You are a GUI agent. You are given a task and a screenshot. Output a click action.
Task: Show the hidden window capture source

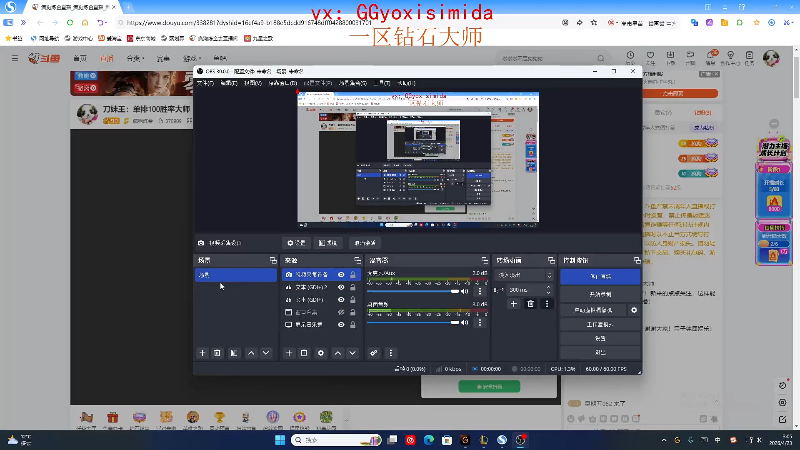pos(341,312)
